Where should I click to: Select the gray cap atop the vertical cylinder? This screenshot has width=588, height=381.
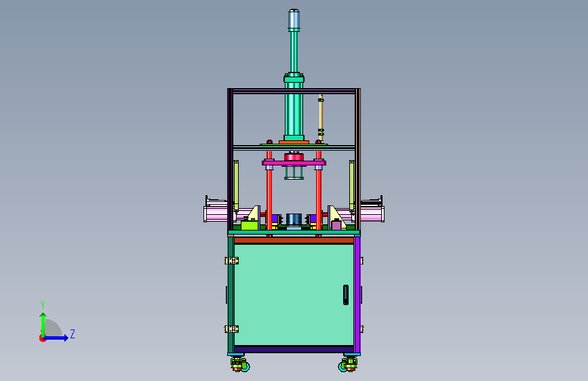tap(294, 20)
